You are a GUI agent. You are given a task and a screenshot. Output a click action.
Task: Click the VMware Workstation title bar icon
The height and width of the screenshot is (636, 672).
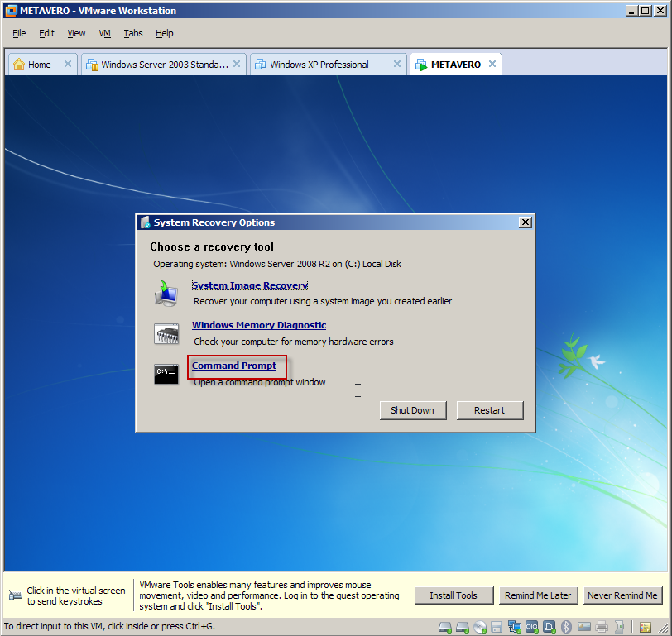click(11, 11)
